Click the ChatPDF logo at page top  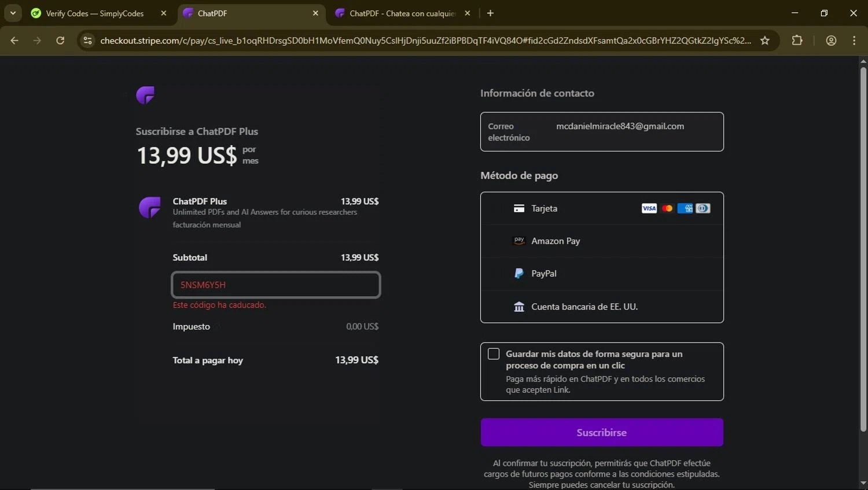145,95
